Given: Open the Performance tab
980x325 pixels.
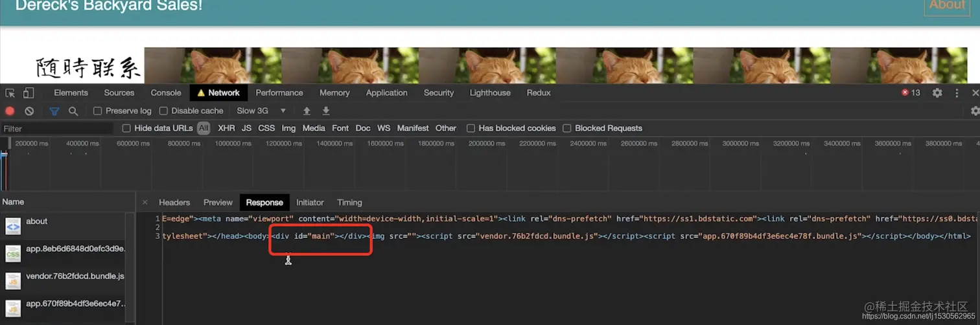Looking at the screenshot, I should [279, 93].
